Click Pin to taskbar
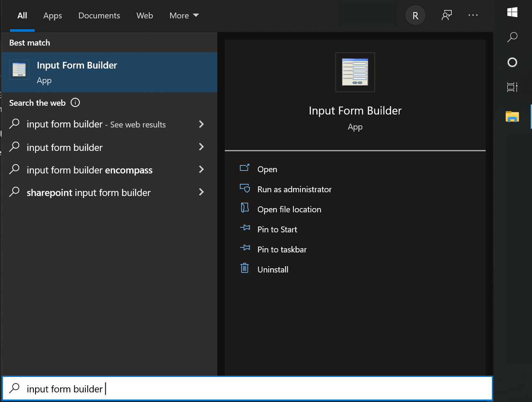 pos(282,249)
